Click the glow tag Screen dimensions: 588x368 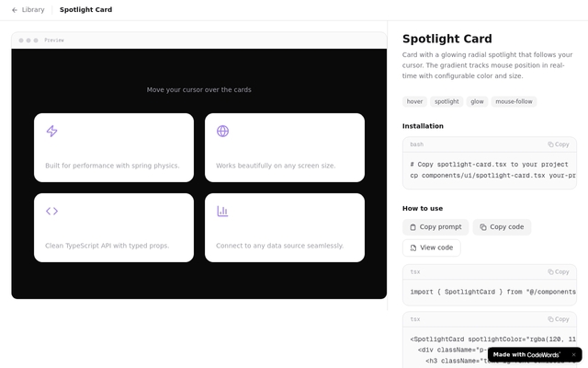coord(477,101)
